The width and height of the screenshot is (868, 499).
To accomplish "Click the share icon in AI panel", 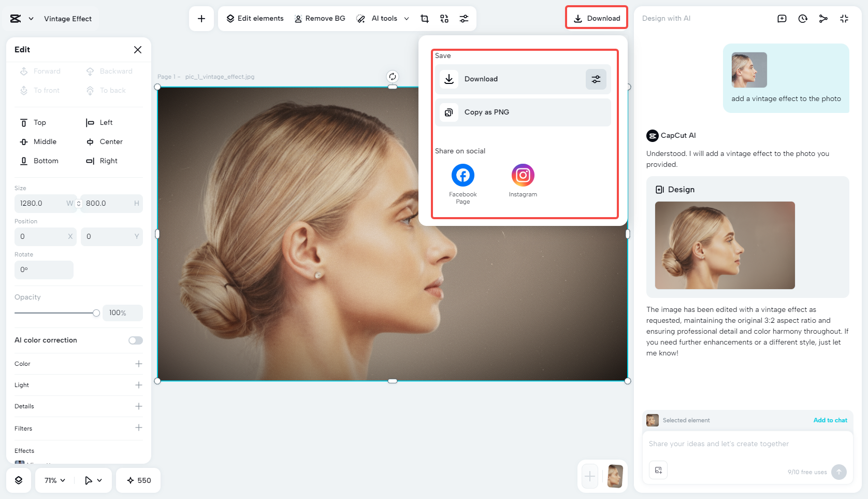I will 823,19.
